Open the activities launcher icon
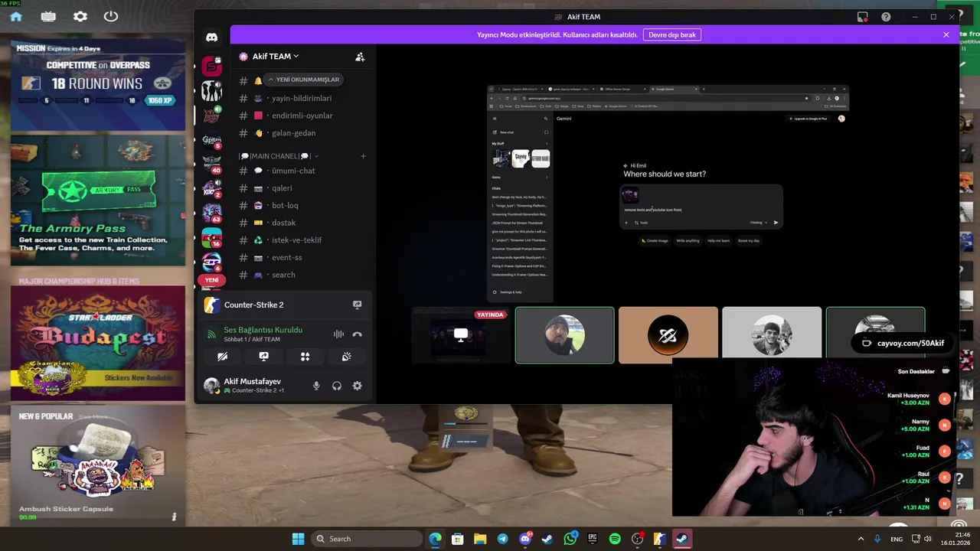This screenshot has width=980, height=551. click(305, 357)
